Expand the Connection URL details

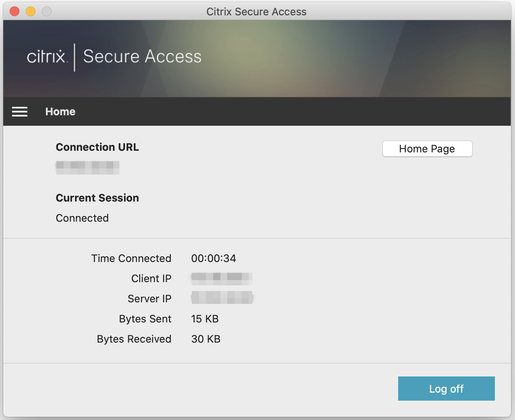coord(97,147)
